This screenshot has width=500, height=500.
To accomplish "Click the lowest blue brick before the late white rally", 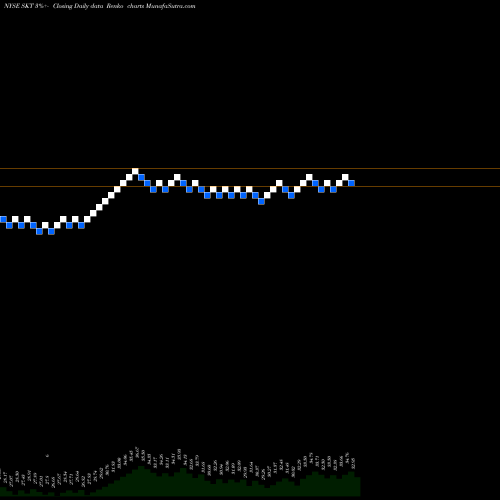I will click(x=261, y=201).
